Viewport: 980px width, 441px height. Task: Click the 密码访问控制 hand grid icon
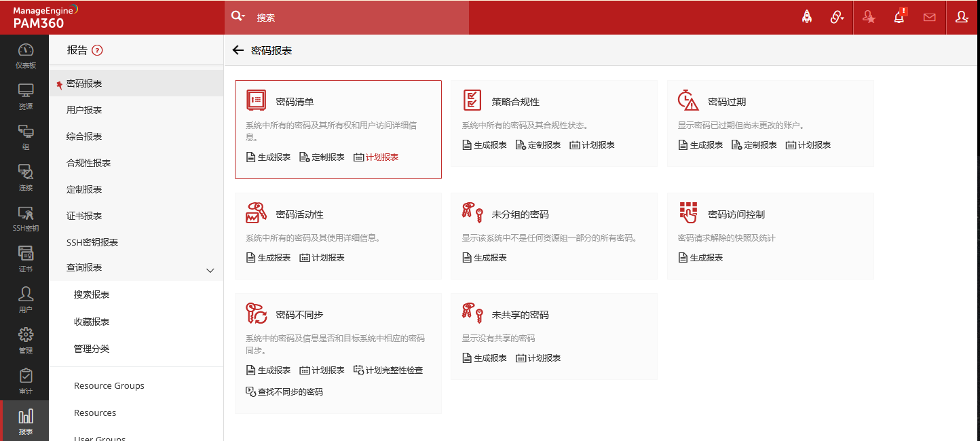point(688,212)
